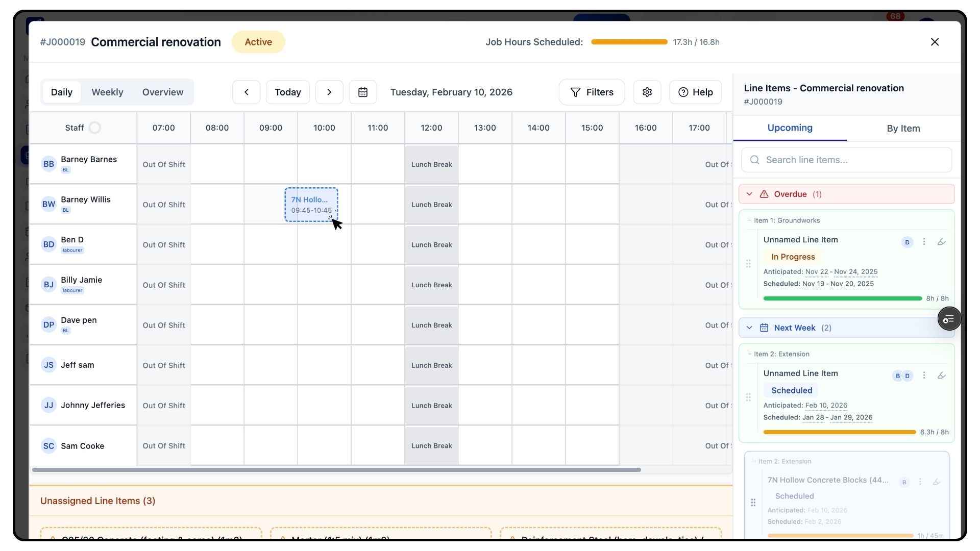Collapse the Next Week section

click(749, 328)
